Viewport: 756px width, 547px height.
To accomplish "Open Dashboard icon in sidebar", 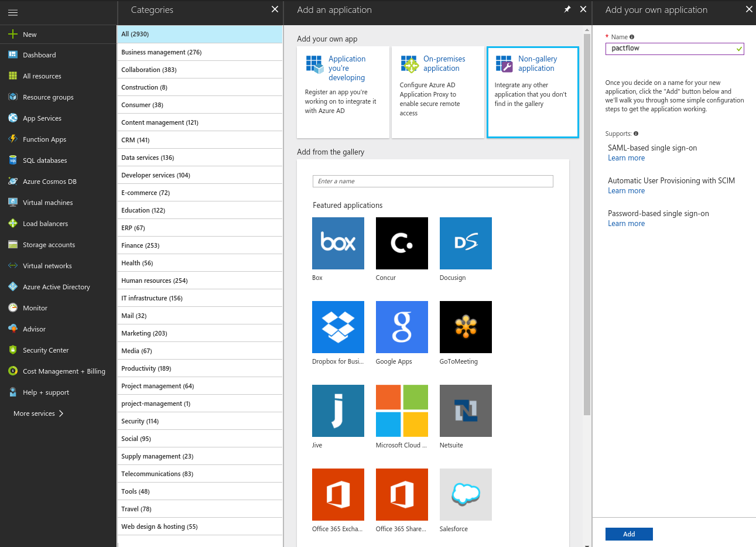I will [13, 54].
